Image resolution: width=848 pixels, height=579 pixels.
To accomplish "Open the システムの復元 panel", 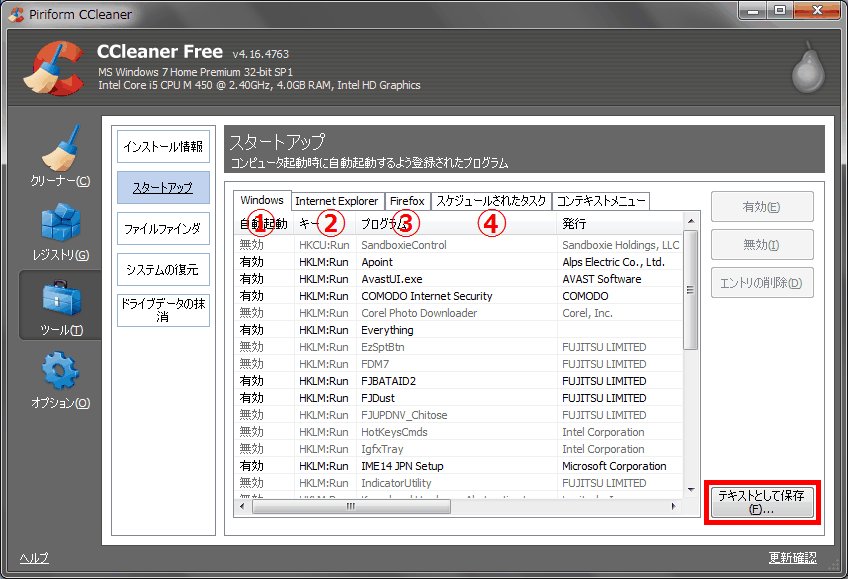I will [163, 270].
